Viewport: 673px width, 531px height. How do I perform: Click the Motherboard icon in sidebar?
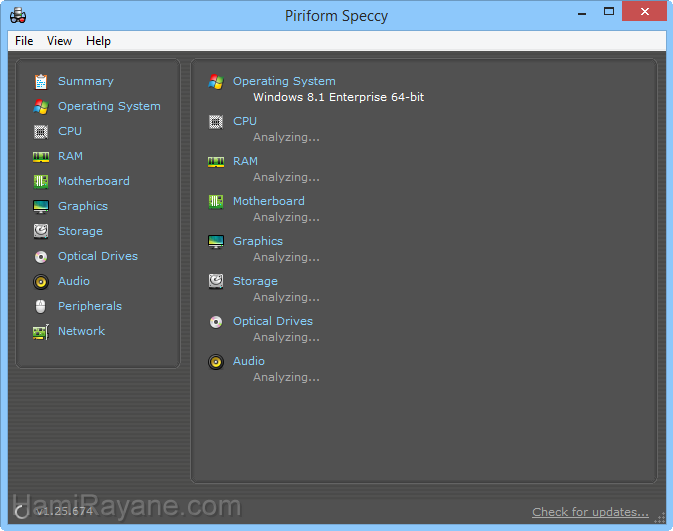[41, 182]
